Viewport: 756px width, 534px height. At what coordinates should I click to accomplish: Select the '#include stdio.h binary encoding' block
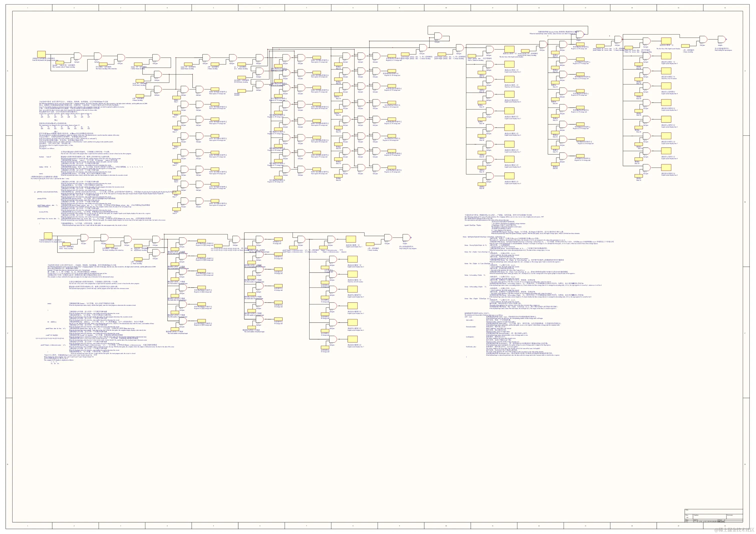click(59, 62)
